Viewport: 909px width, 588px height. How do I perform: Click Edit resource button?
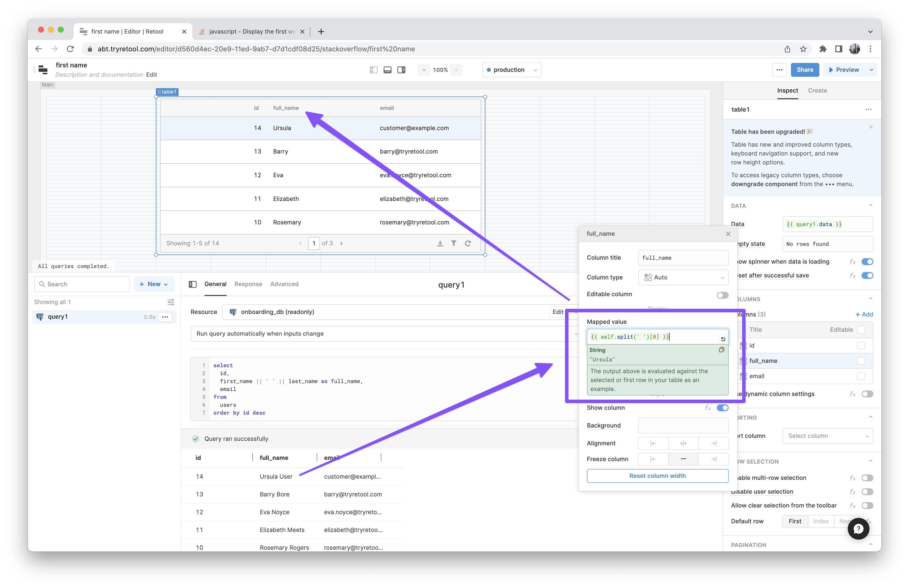[x=558, y=312]
